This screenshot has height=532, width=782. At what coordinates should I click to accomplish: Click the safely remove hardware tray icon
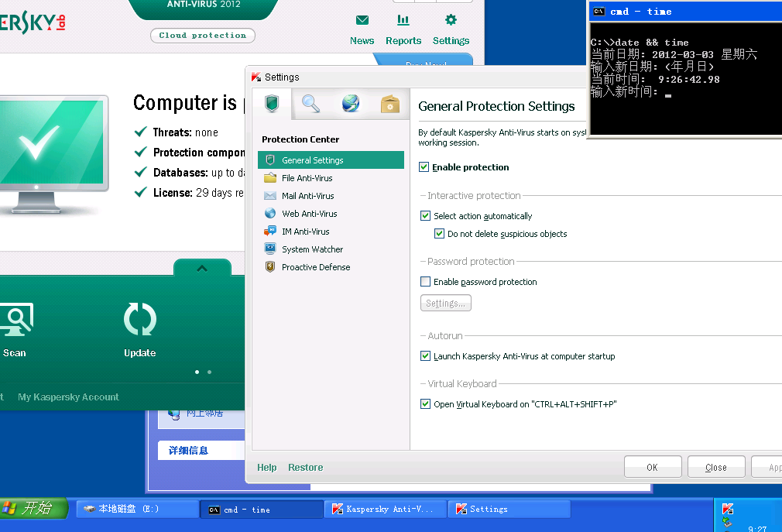727,523
